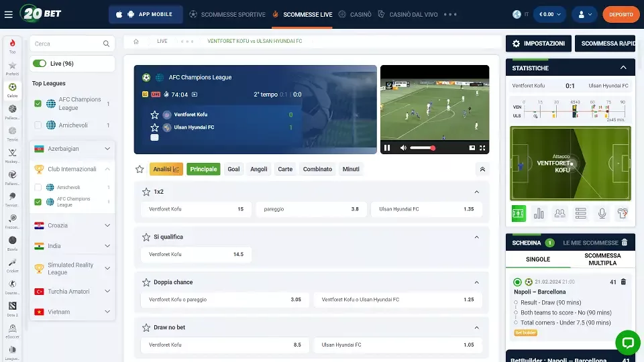Open the € 0.00 balance dropdown

pyautogui.click(x=549, y=14)
